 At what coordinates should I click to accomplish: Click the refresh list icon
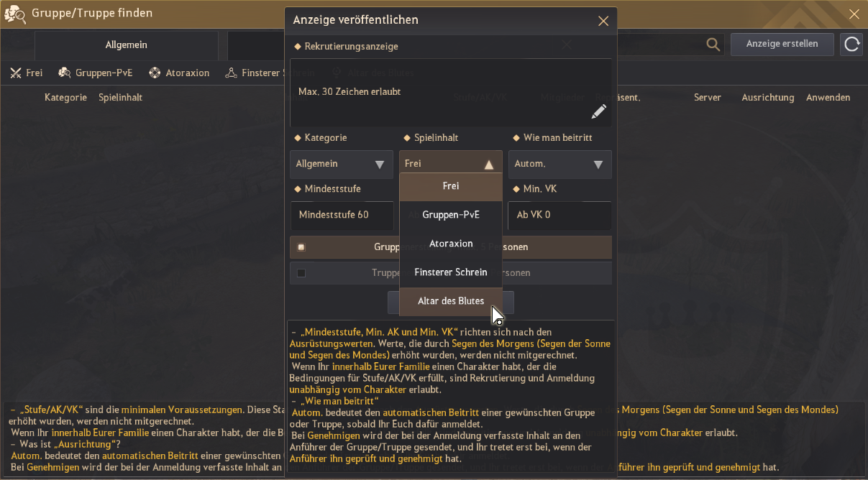[x=851, y=45]
